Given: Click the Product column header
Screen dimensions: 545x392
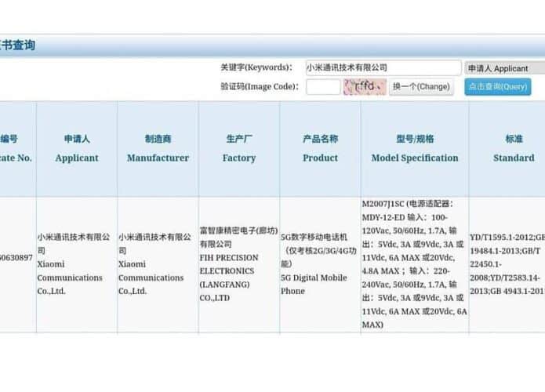Looking at the screenshot, I should [320, 149].
